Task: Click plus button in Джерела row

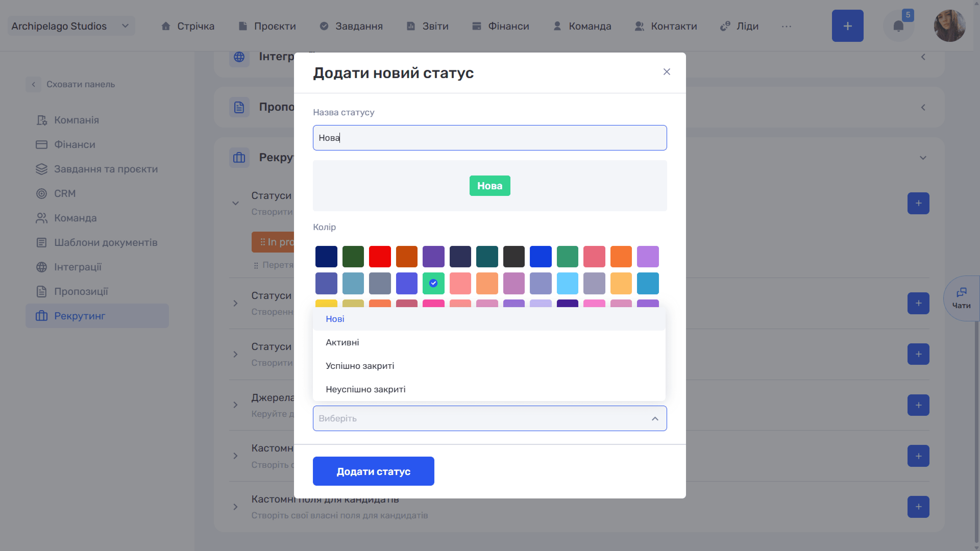Action: coord(918,405)
